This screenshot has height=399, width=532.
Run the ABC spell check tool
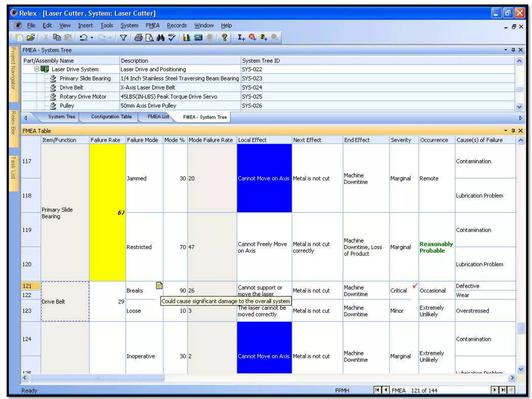click(x=172, y=38)
